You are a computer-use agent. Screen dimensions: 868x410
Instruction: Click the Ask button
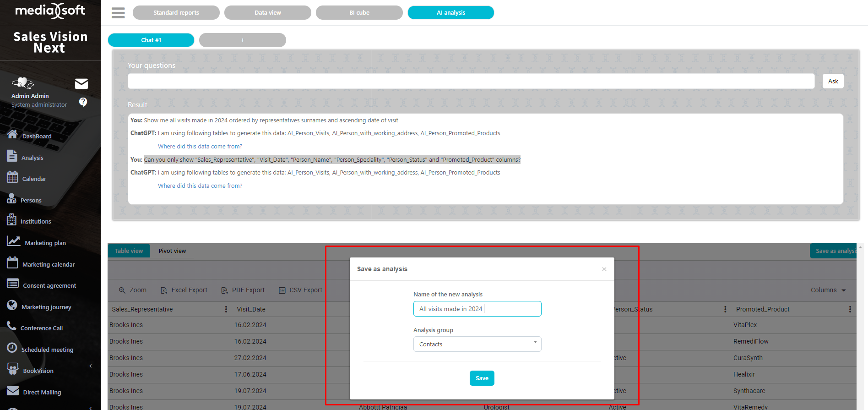click(833, 81)
